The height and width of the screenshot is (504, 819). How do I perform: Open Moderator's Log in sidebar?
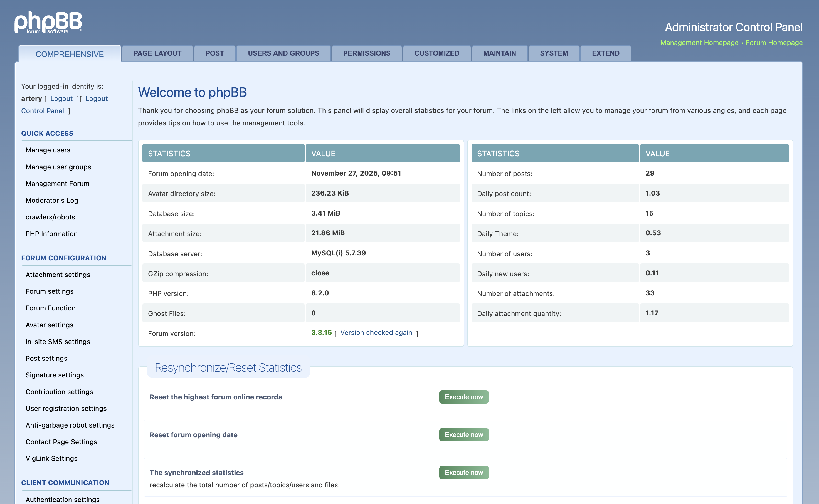(52, 200)
